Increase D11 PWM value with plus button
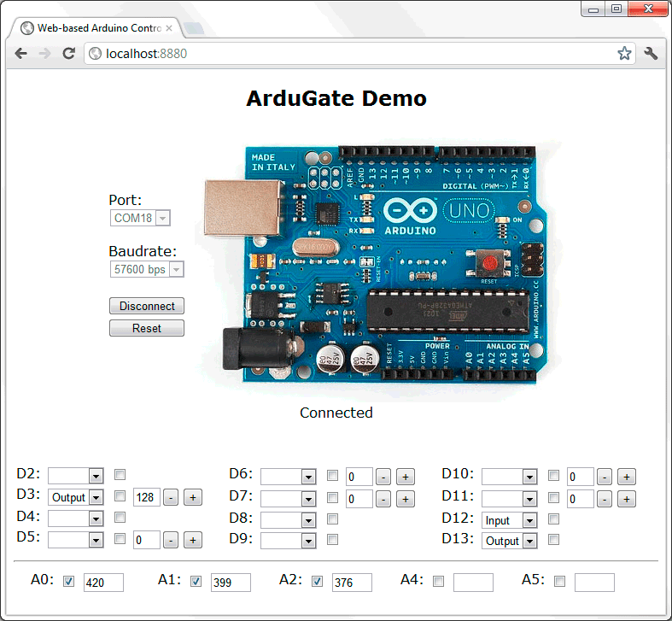The height and width of the screenshot is (621, 672). [627, 499]
